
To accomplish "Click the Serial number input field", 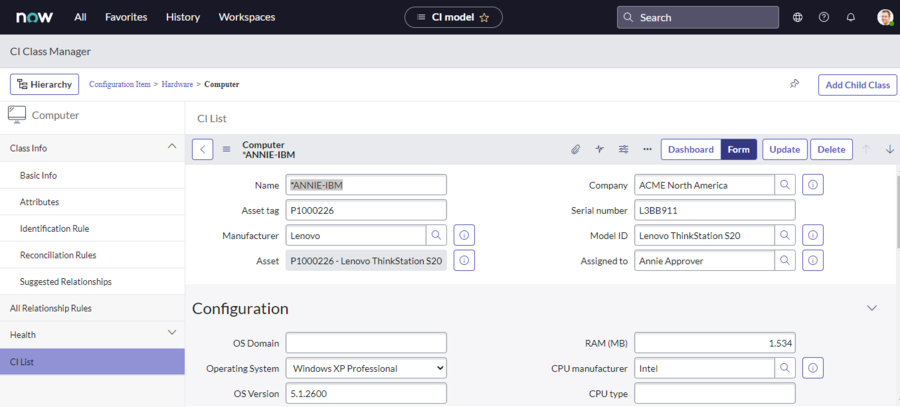I will [715, 210].
